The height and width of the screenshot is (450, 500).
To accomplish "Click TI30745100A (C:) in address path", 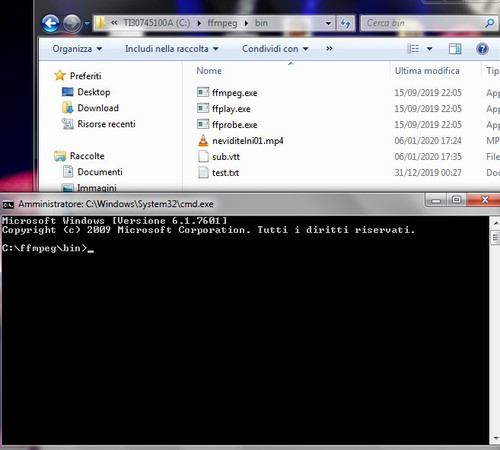I will [157, 23].
